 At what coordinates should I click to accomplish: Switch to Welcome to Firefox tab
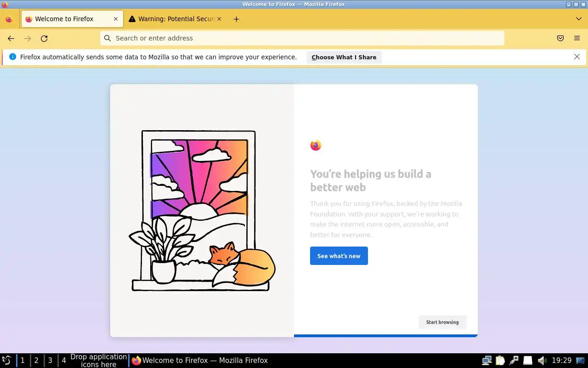pos(72,19)
